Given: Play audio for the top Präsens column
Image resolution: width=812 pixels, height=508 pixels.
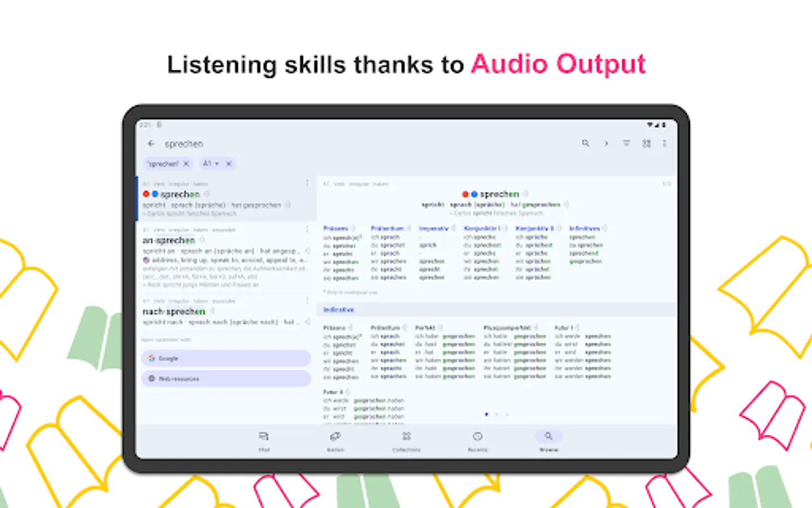Looking at the screenshot, I should 353,229.
